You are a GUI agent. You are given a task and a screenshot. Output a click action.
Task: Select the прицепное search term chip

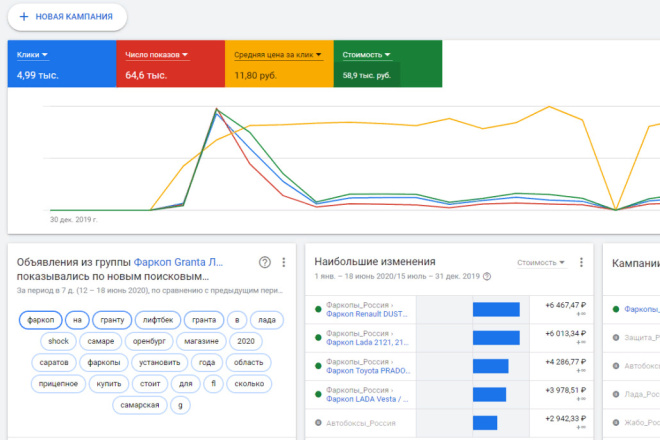(58, 384)
